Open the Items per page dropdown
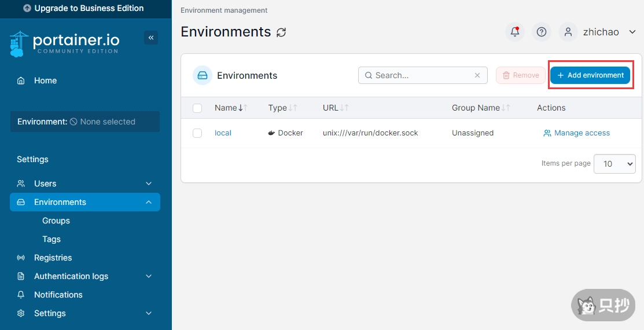Image resolution: width=644 pixels, height=330 pixels. 614,164
